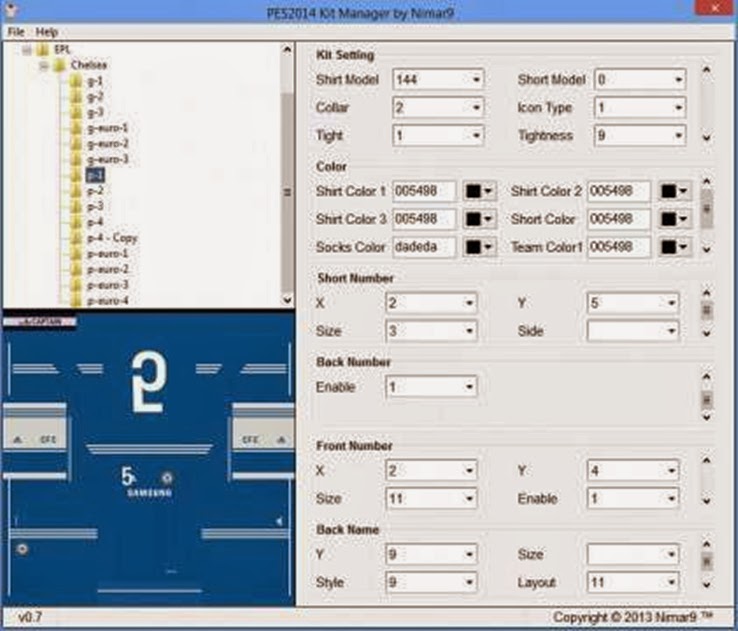Close the Kit Manager window
738x631 pixels.
pos(715,8)
